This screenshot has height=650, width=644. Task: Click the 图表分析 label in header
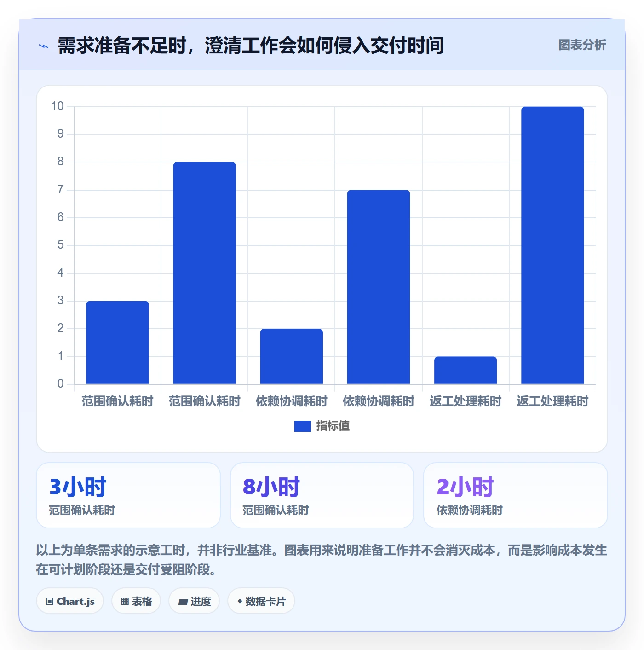click(x=582, y=45)
